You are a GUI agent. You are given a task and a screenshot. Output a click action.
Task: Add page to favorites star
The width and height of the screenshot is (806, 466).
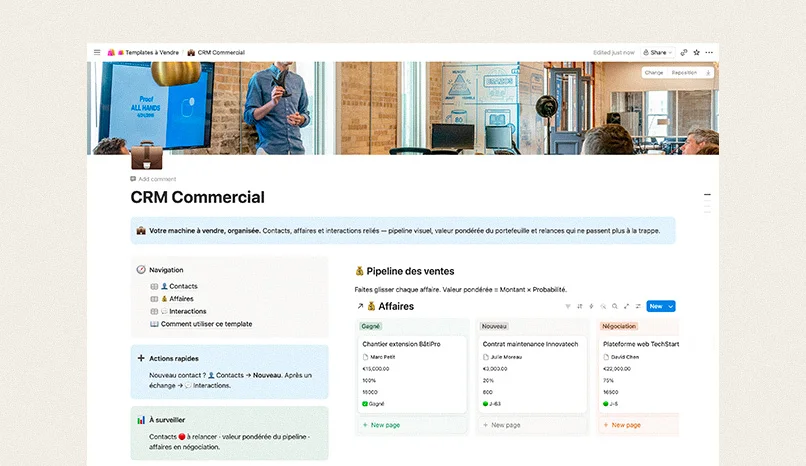[x=697, y=52]
